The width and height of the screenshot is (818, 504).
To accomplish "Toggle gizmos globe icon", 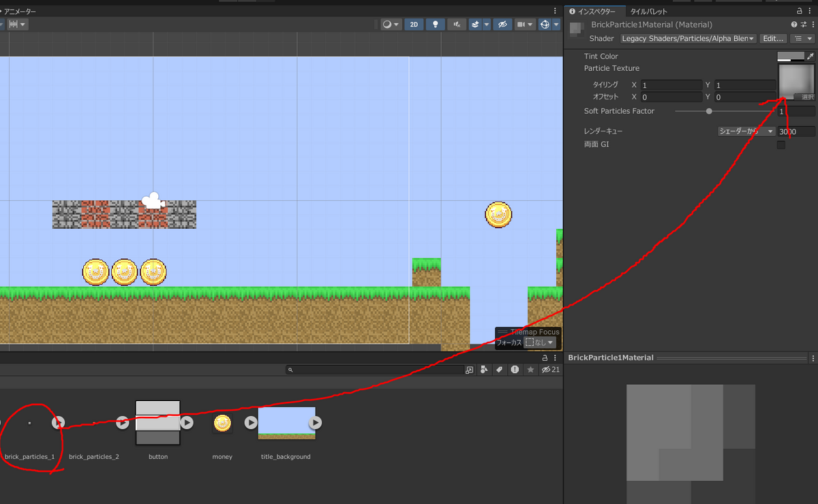I will coord(545,25).
